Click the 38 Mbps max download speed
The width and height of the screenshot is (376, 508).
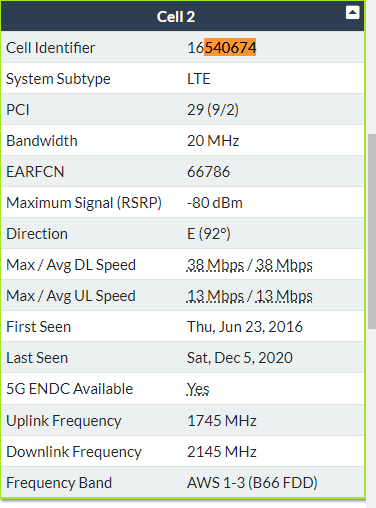(x=215, y=265)
